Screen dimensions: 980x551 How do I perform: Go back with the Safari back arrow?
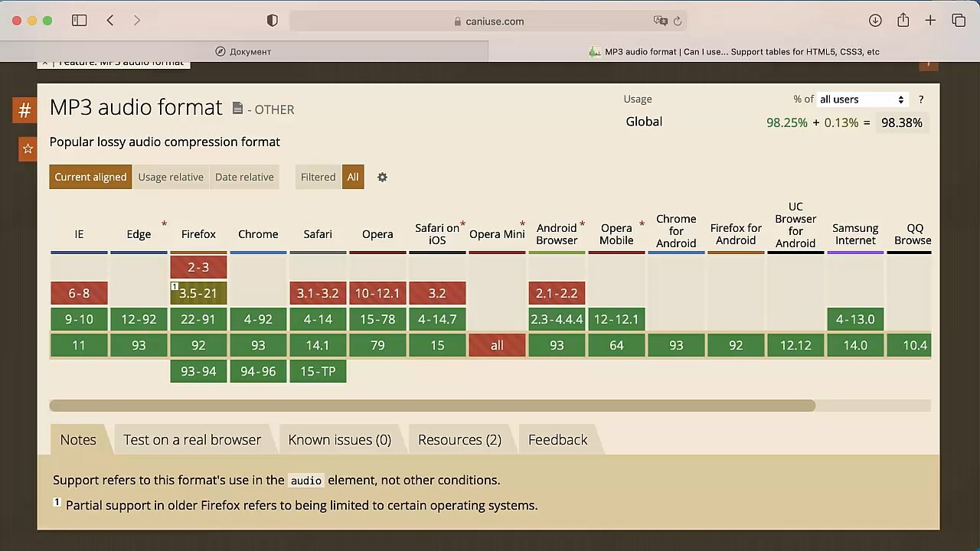click(110, 21)
